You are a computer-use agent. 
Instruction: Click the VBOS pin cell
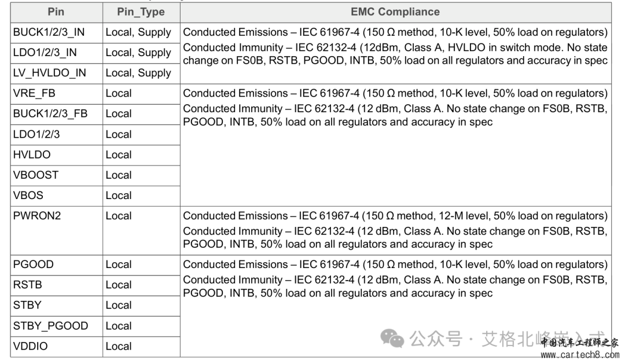[x=56, y=196]
